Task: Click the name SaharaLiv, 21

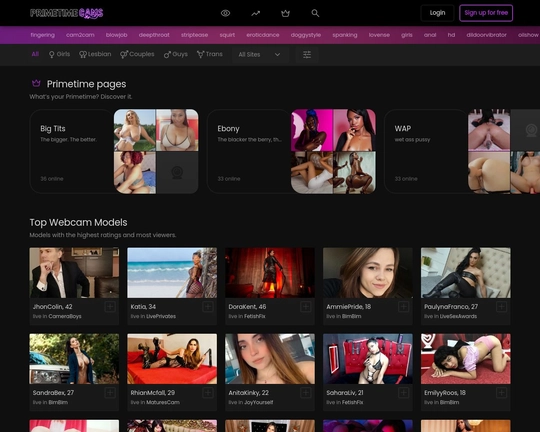Action: click(x=345, y=393)
